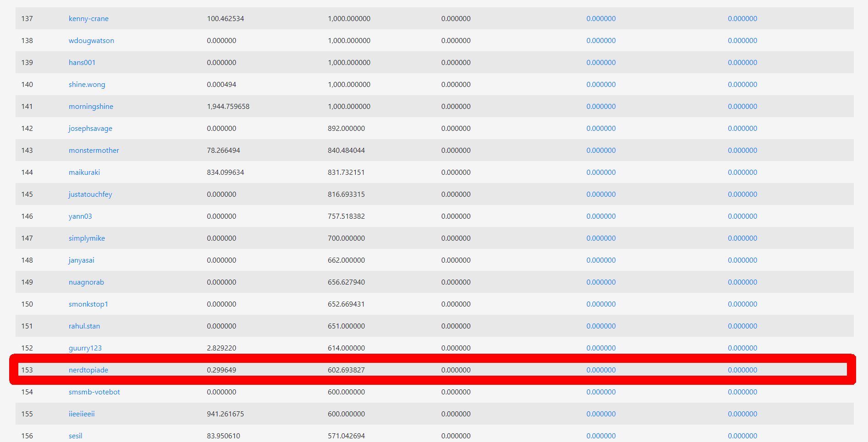The width and height of the screenshot is (868, 442).
Task: Select value 78.266494 in monstermother row
Action: 223,151
